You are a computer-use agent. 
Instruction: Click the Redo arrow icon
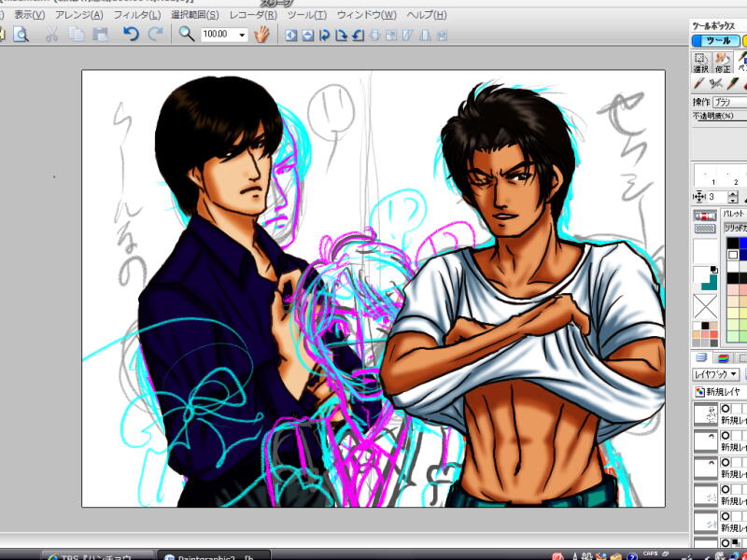(155, 35)
